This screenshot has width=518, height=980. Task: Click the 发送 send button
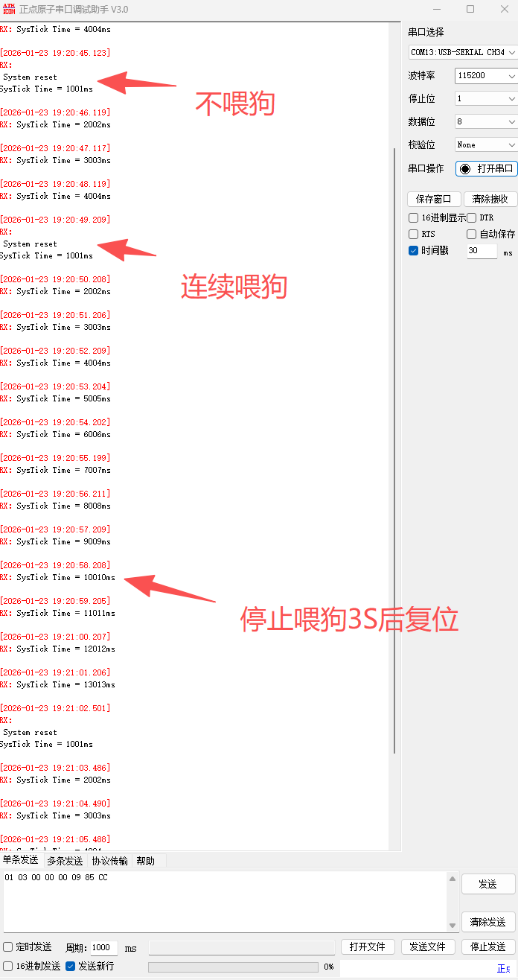[x=487, y=884]
